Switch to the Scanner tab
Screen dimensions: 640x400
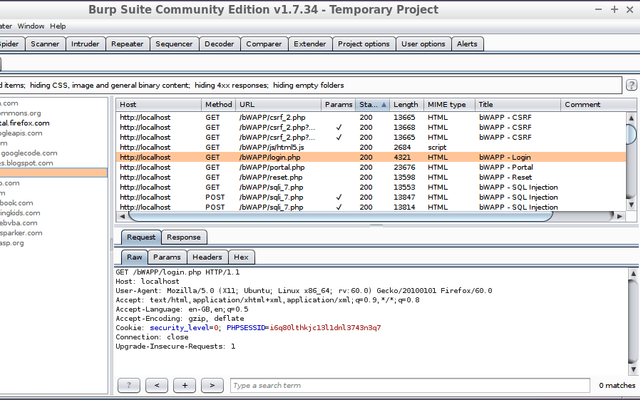45,44
